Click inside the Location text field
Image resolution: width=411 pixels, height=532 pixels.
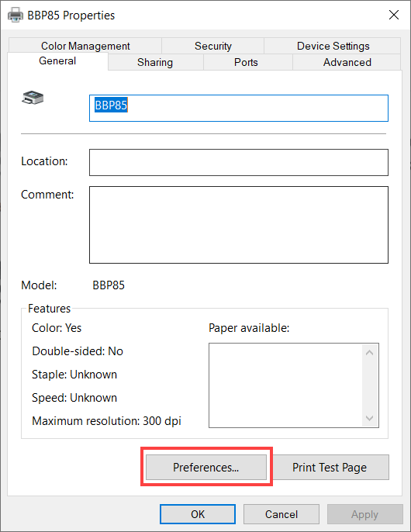click(239, 163)
